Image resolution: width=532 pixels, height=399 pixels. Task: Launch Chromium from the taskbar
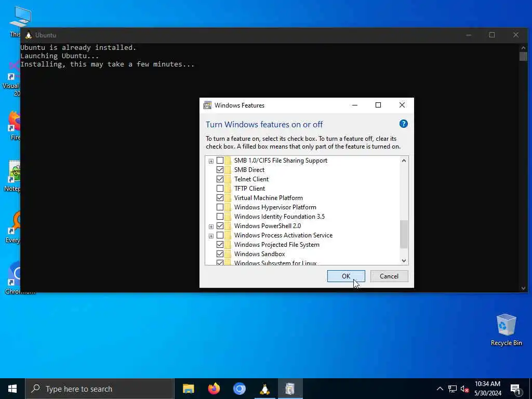click(239, 389)
